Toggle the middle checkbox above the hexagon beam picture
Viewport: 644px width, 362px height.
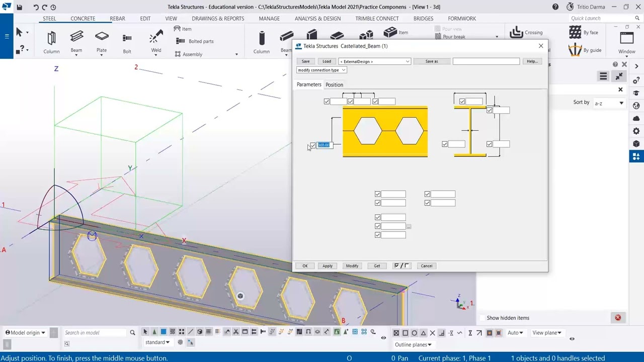tap(351, 102)
